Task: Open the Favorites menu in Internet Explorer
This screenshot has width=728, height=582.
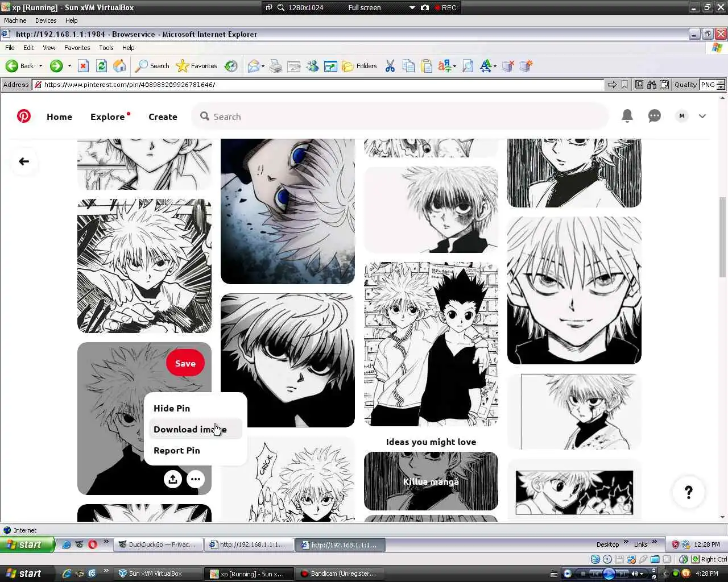Action: click(77, 48)
